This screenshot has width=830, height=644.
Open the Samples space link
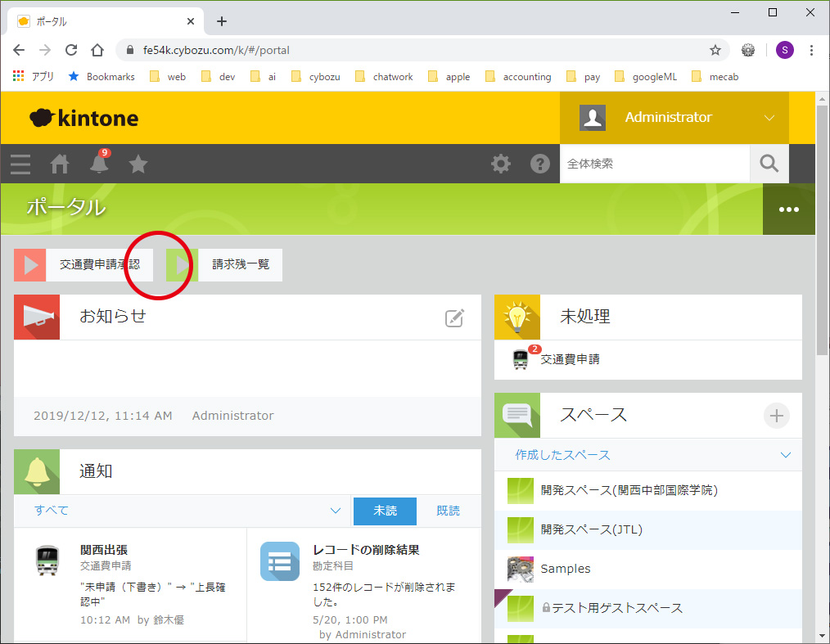coord(566,569)
